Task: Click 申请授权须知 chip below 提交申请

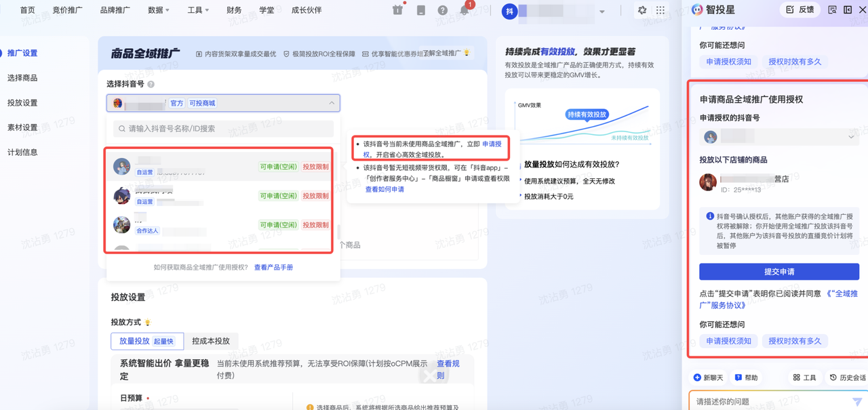Action: (728, 342)
